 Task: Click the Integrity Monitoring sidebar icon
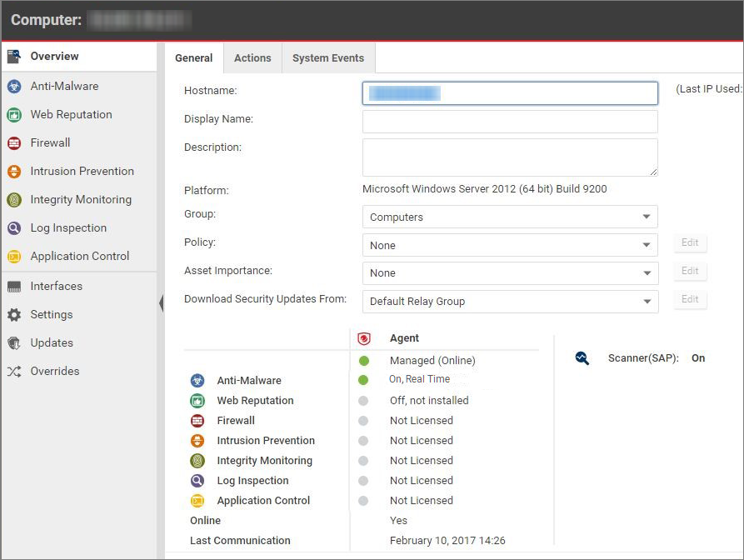coord(13,199)
